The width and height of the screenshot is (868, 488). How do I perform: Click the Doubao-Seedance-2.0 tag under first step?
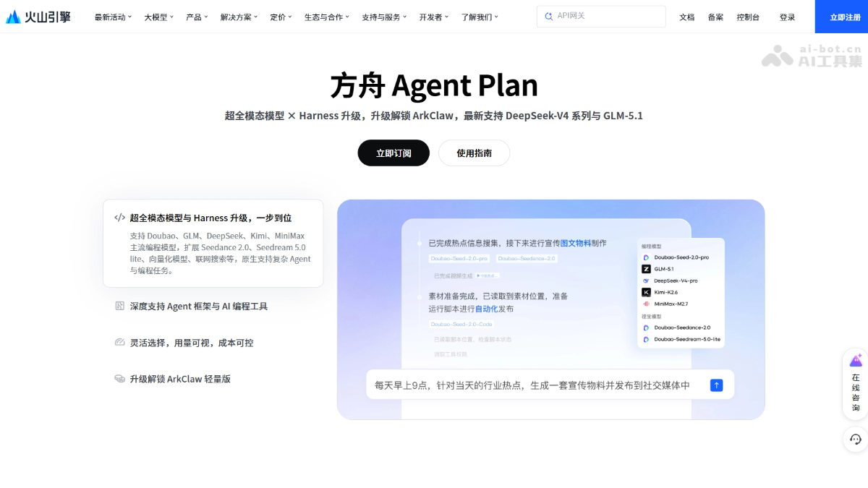tap(527, 258)
